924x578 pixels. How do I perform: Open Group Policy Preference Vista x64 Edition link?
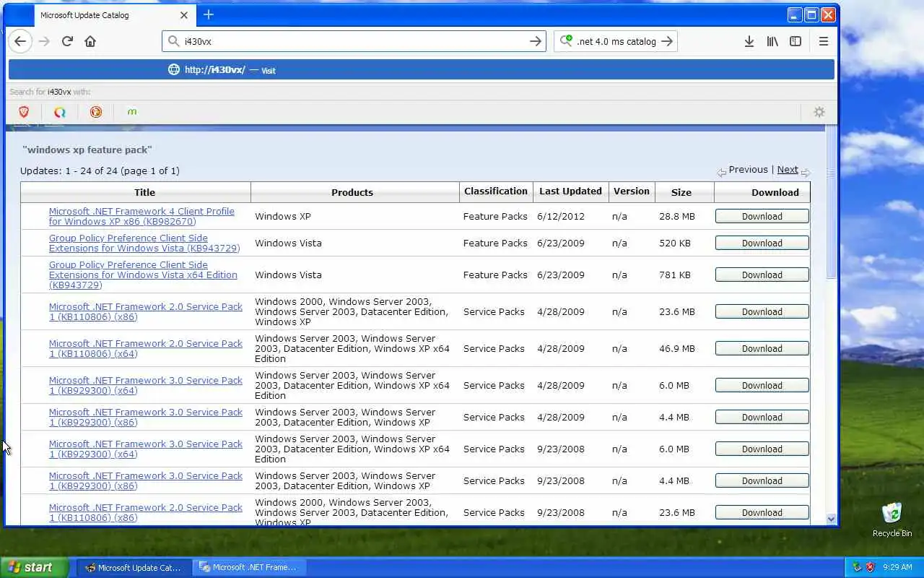tap(143, 275)
